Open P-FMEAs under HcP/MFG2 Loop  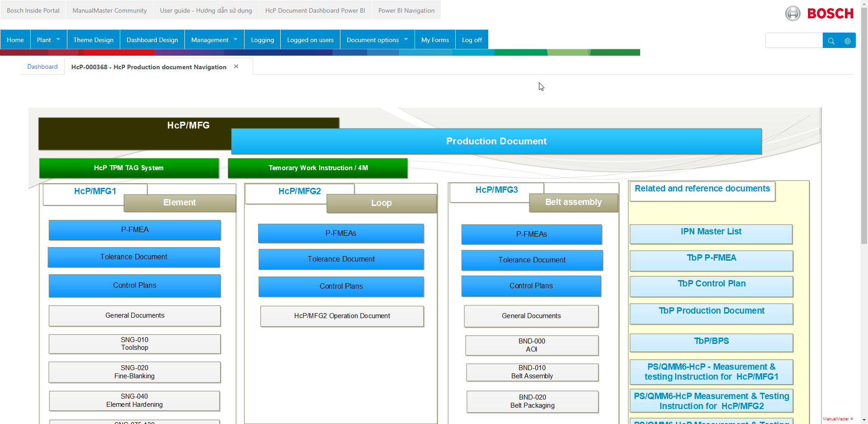(x=341, y=233)
